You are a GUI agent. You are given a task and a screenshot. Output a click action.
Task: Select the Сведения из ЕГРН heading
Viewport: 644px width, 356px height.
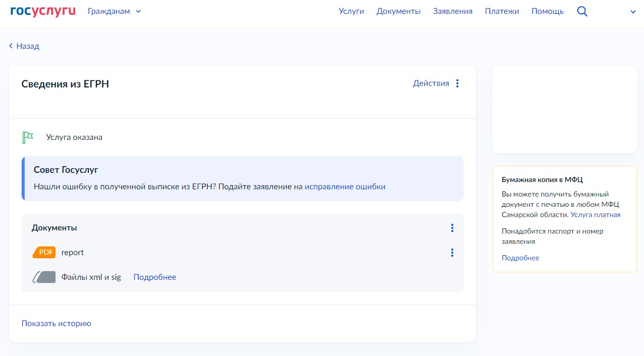tap(65, 84)
